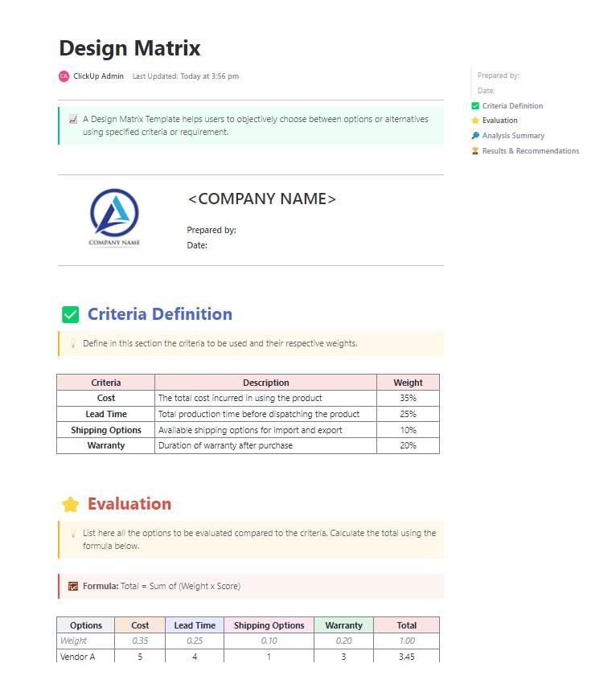This screenshot has width=616, height=688.
Task: Click the Evaluation section heading
Action: 129,504
